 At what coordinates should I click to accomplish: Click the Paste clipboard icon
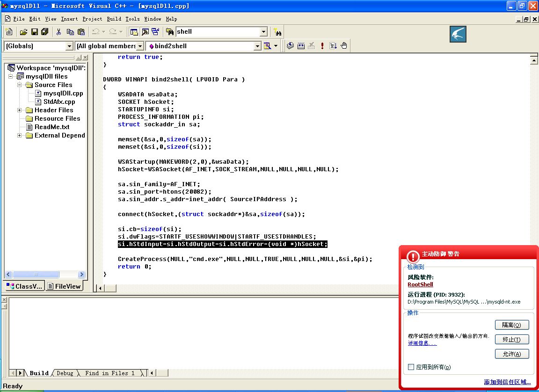(81, 32)
